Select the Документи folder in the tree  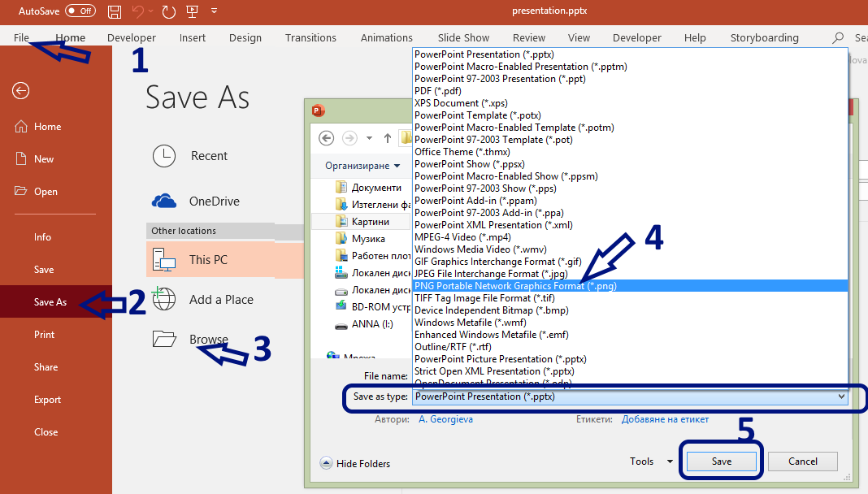(x=369, y=188)
